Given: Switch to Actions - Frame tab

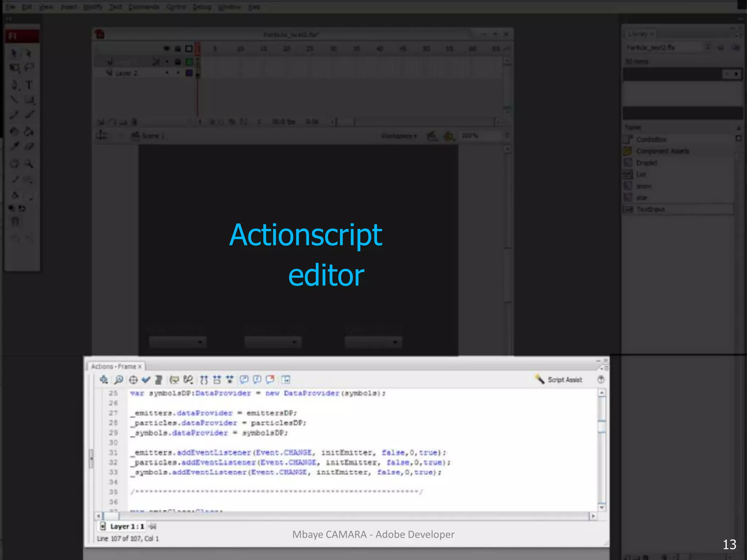Looking at the screenshot, I should [x=116, y=366].
